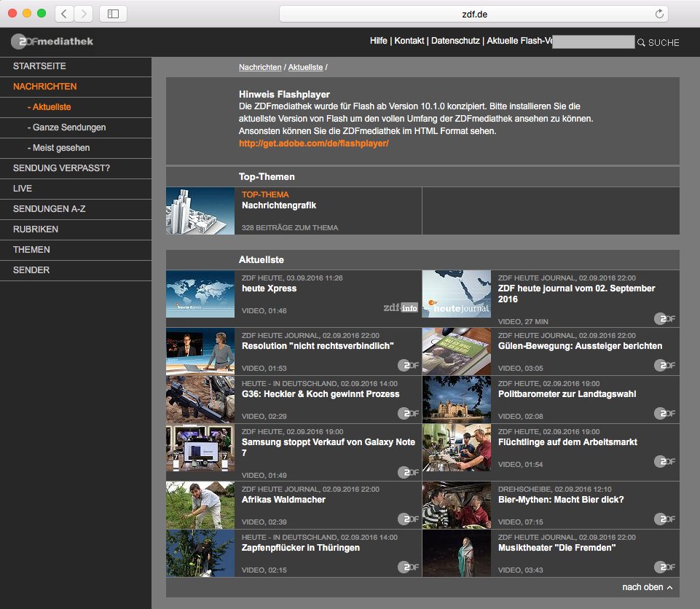
Task: Open 'Nachrichtengrafik' topic title
Action: (x=279, y=205)
